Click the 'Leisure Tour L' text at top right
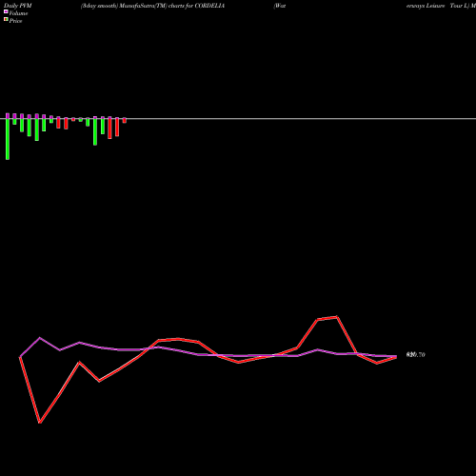Screen dimensions: 476x476 [447, 6]
